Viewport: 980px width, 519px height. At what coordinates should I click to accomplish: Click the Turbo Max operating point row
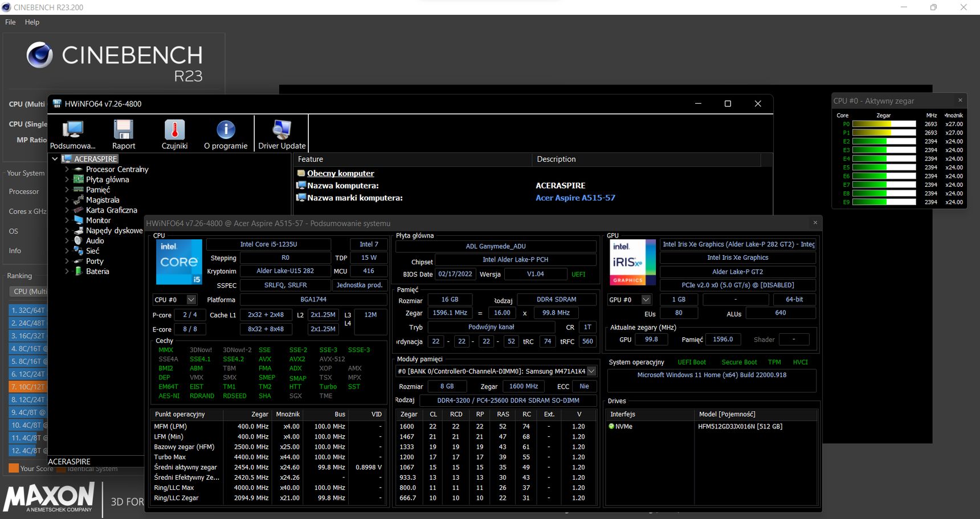[268, 457]
